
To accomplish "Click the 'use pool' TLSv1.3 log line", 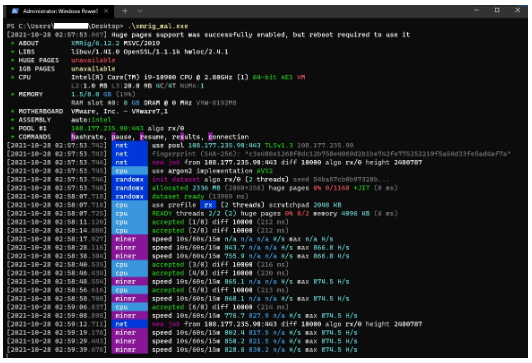I will pos(252,146).
